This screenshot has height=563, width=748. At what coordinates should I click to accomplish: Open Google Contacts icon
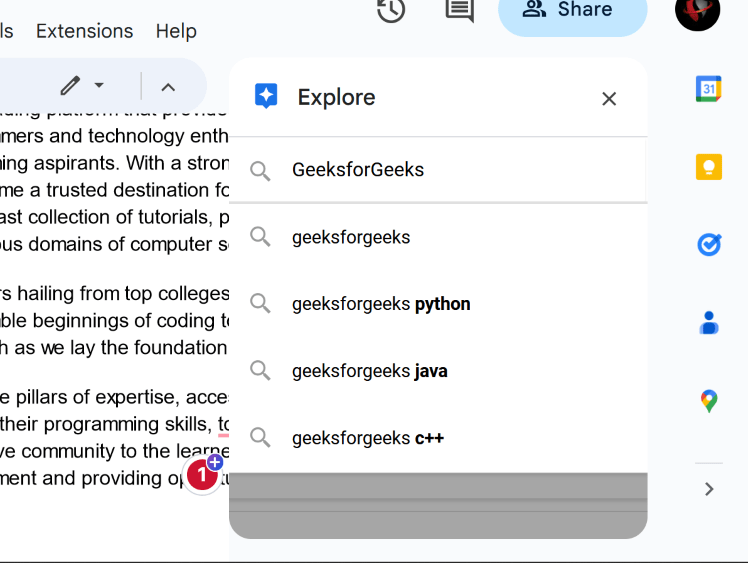click(709, 322)
